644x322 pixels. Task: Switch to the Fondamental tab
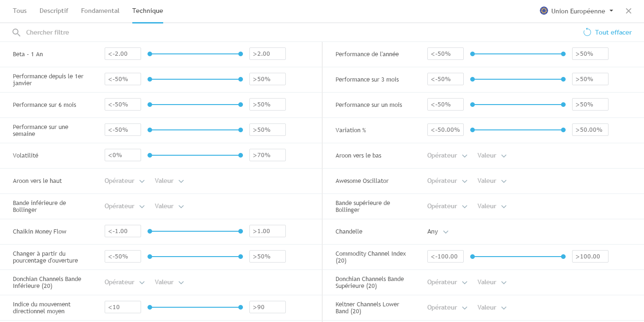tap(100, 11)
